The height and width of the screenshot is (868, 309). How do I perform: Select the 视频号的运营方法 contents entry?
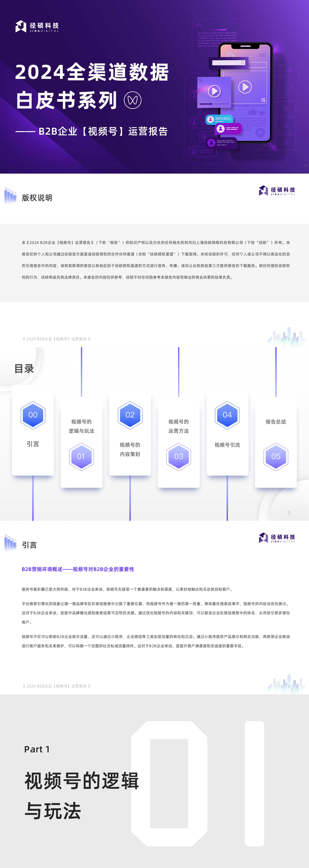coord(179,426)
